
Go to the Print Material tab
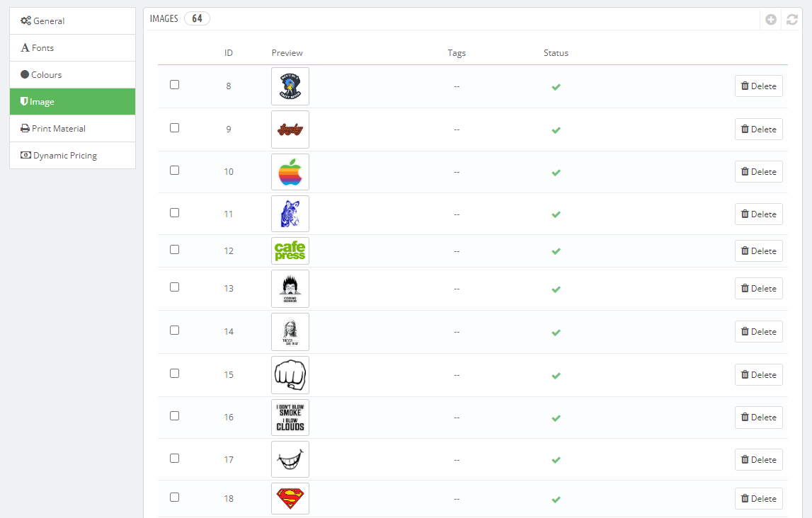click(x=72, y=129)
